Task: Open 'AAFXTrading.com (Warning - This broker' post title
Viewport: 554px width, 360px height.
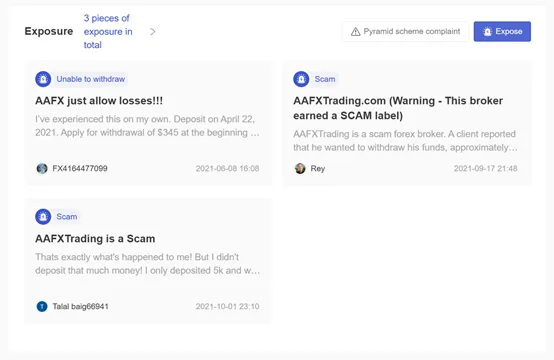Action: [x=398, y=108]
